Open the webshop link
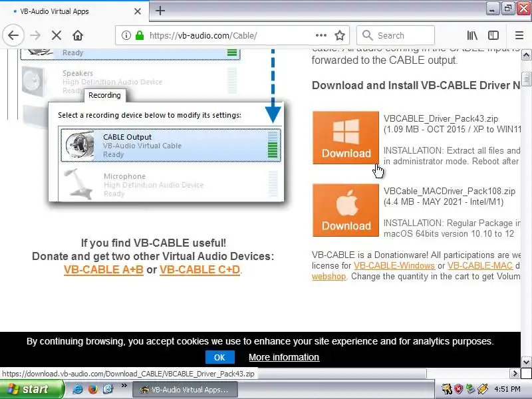 329,277
